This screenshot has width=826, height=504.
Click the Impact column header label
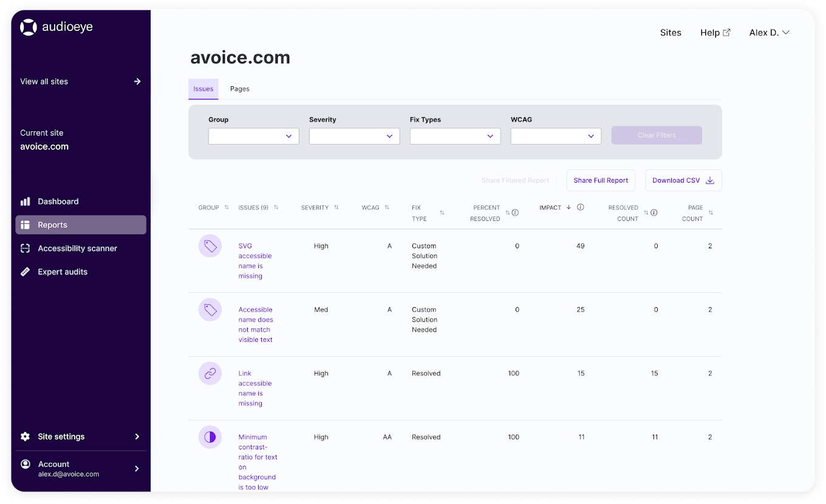click(x=550, y=208)
